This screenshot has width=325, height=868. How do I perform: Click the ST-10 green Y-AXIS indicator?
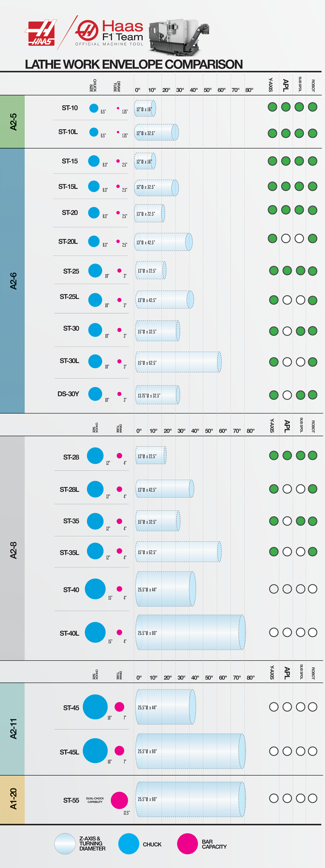tap(272, 107)
